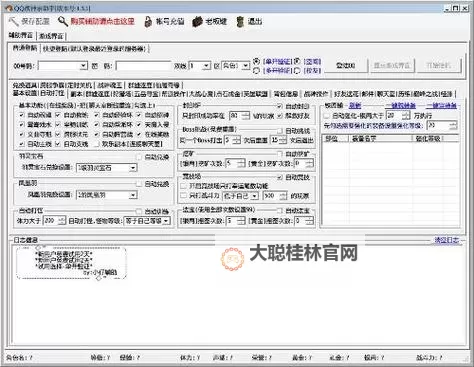Click the 老板键 toolbar label

click(x=216, y=22)
